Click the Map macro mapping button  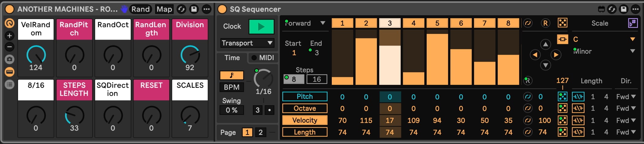click(164, 9)
